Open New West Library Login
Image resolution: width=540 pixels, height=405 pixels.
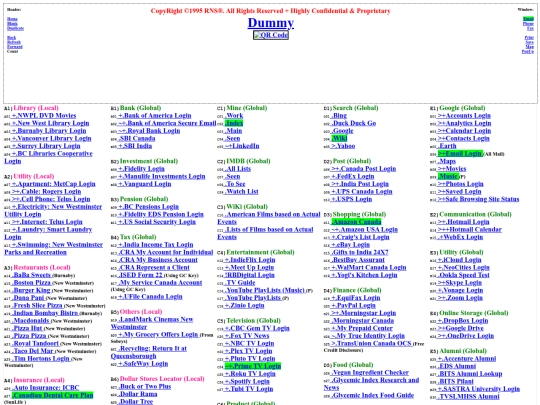click(x=50, y=123)
